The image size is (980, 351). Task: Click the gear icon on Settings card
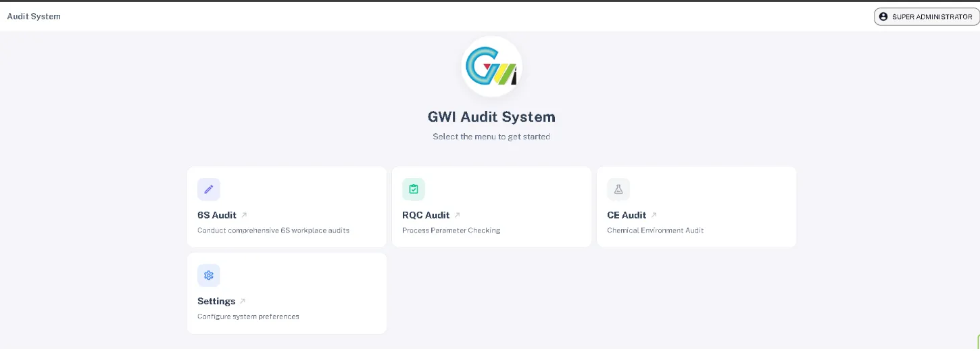coord(209,275)
